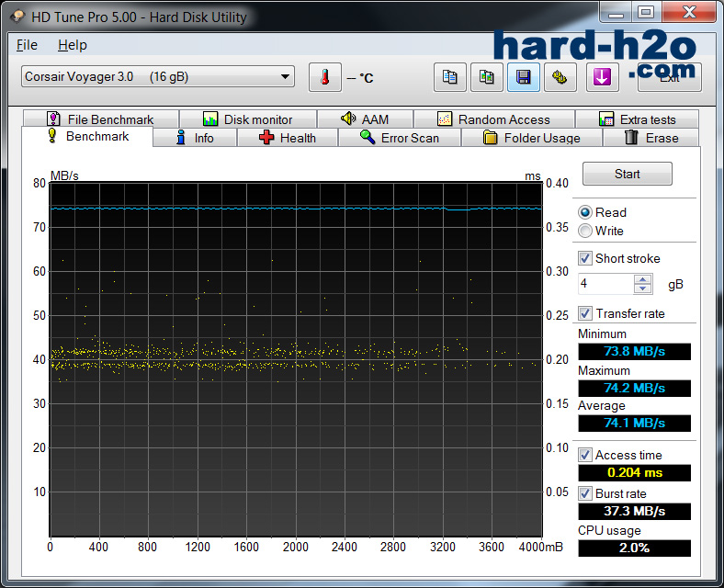Select the Erase tab
This screenshot has height=588, width=724.
click(650, 138)
